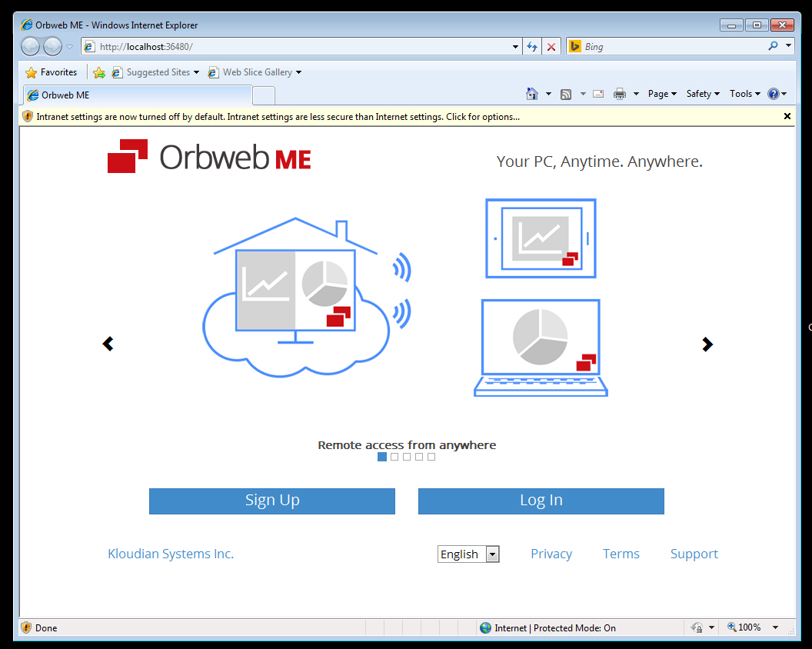Open the Tools menu
This screenshot has height=649, width=812.
click(744, 94)
